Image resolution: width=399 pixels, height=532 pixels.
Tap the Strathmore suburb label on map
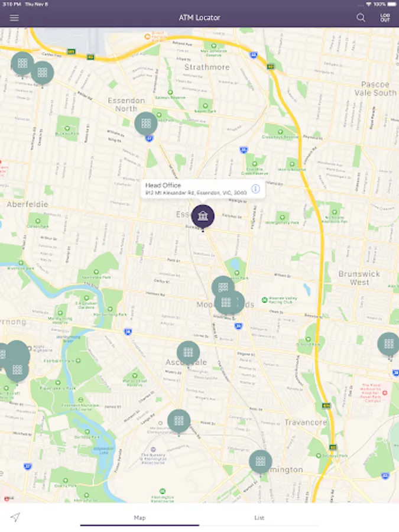click(207, 67)
